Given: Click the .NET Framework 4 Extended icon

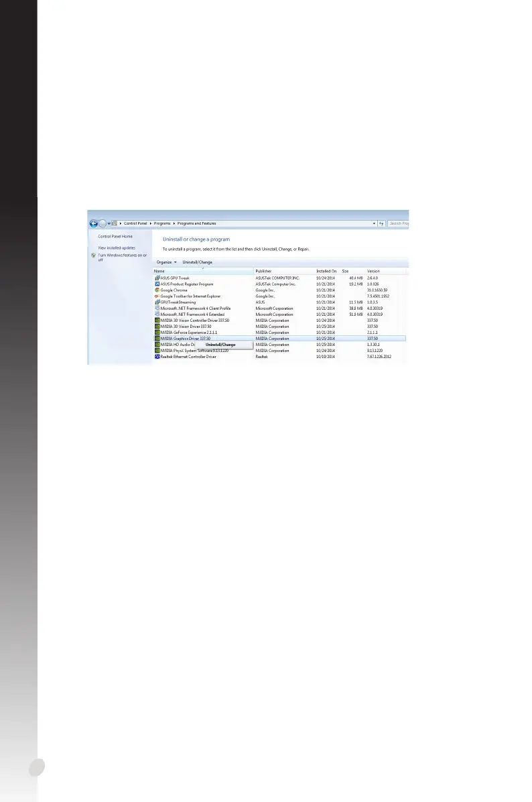Looking at the screenshot, I should click(157, 314).
